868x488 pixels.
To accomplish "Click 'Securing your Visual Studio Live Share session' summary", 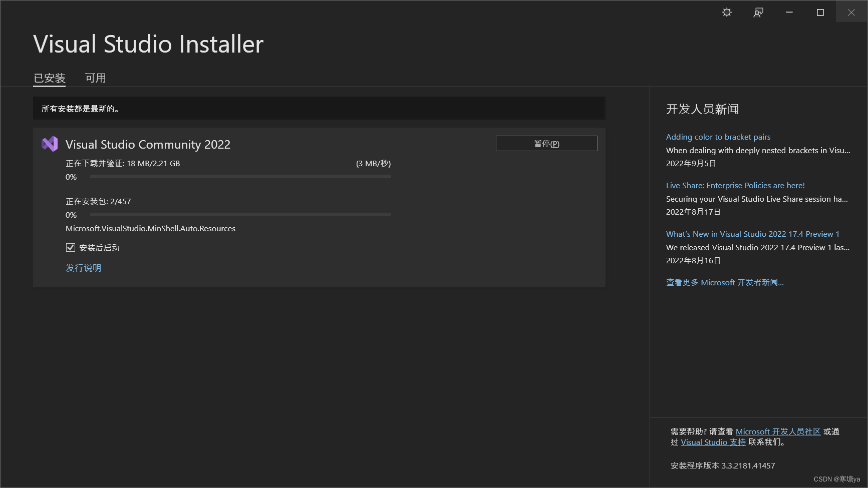I will [x=757, y=199].
